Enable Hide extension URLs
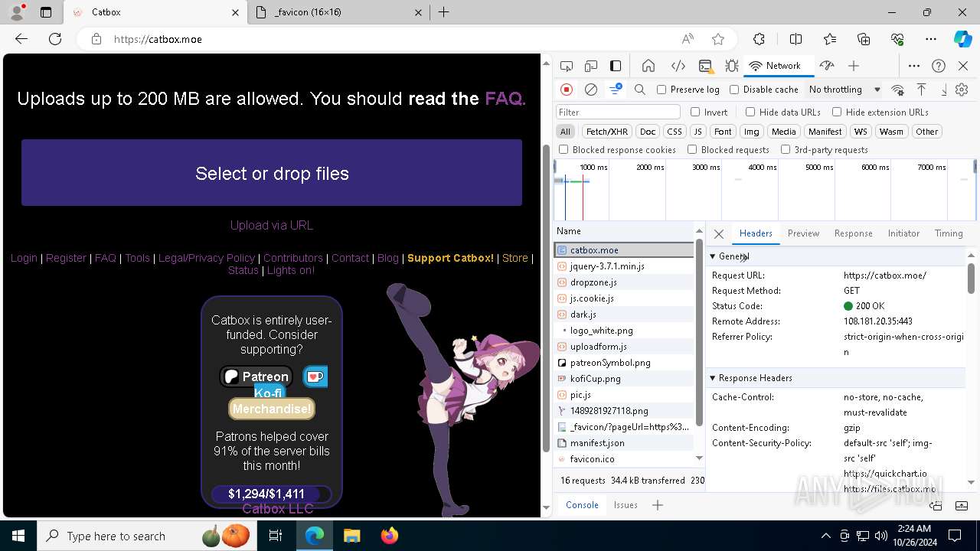 pyautogui.click(x=837, y=112)
